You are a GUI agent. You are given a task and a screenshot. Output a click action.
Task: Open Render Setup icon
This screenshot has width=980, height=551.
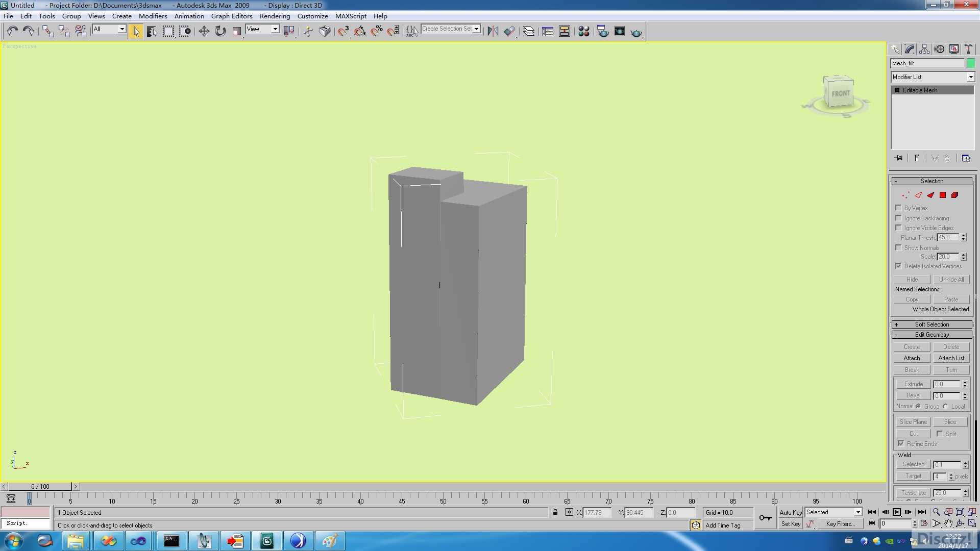[x=603, y=31]
